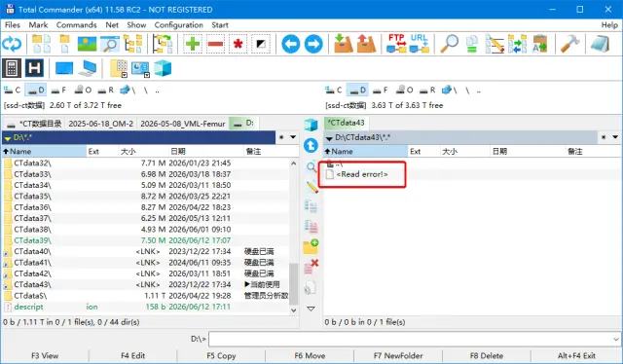623x364 pixels.
Task: Click the left panel vertical scrollbar thumb
Action: tap(294, 283)
